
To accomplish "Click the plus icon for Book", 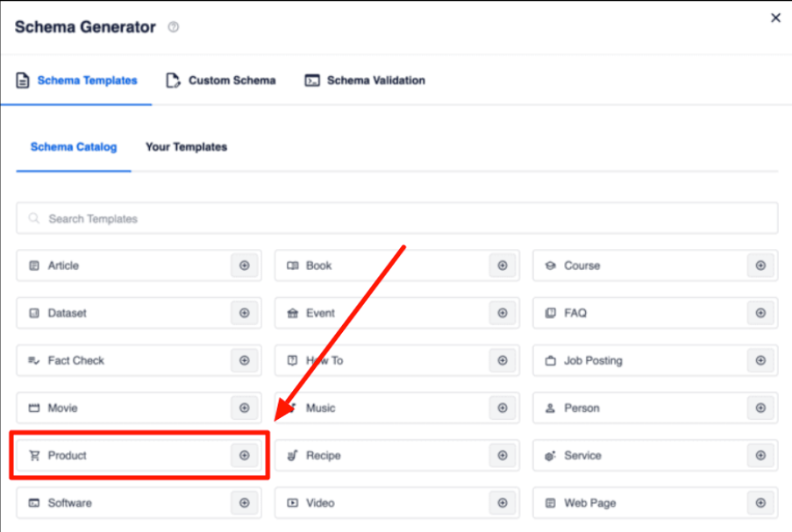I will [503, 266].
